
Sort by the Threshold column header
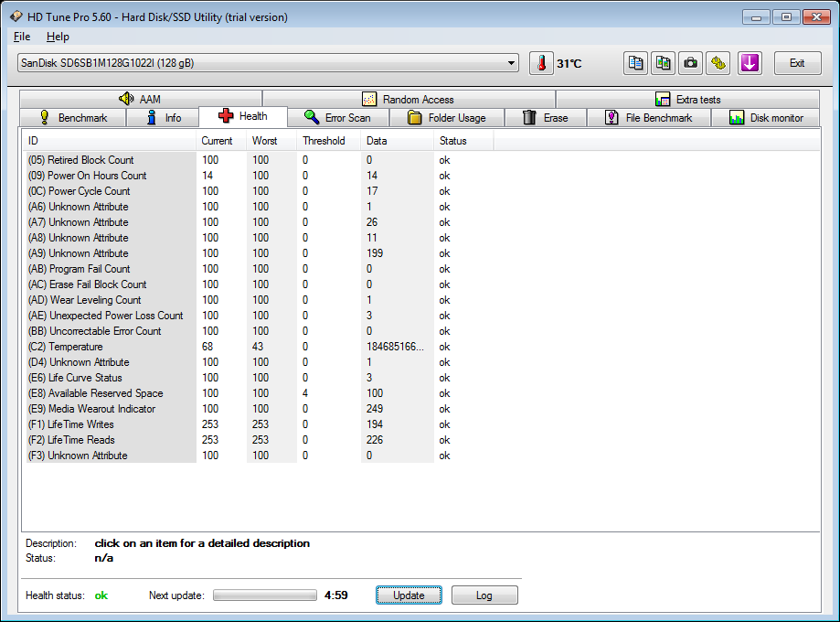328,141
